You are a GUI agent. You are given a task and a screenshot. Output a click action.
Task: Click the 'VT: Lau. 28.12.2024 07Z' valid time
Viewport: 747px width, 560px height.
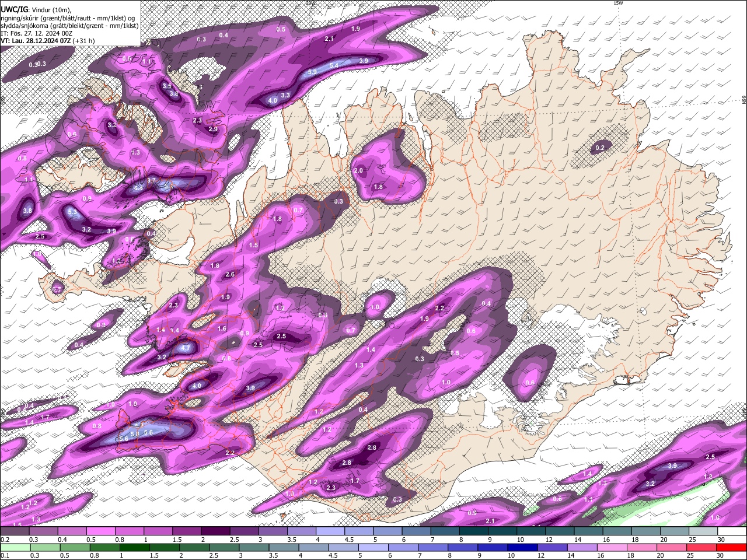coord(36,41)
